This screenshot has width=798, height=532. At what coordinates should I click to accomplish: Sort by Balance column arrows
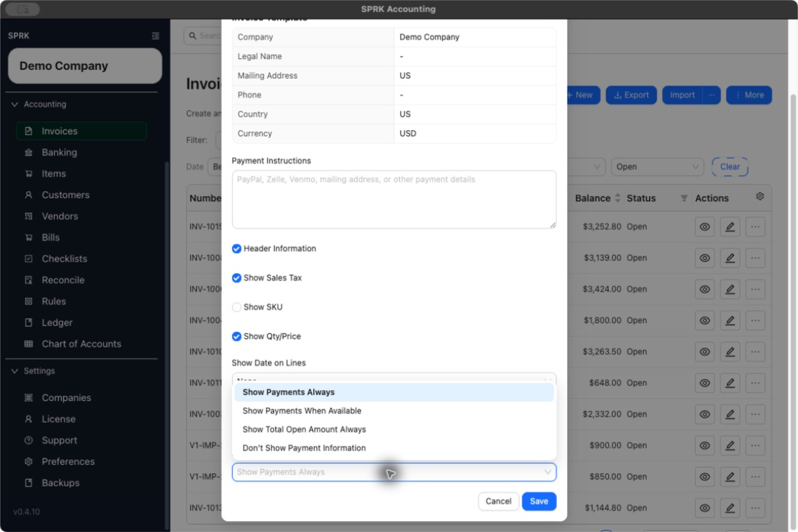[x=618, y=198]
